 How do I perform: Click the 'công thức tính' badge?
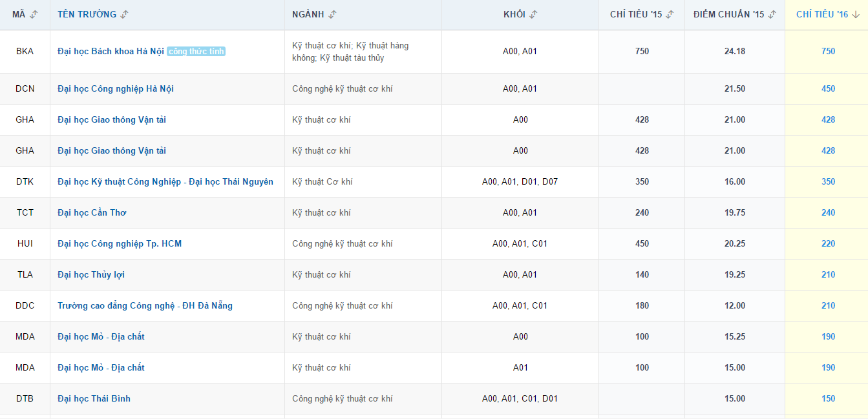pyautogui.click(x=196, y=52)
